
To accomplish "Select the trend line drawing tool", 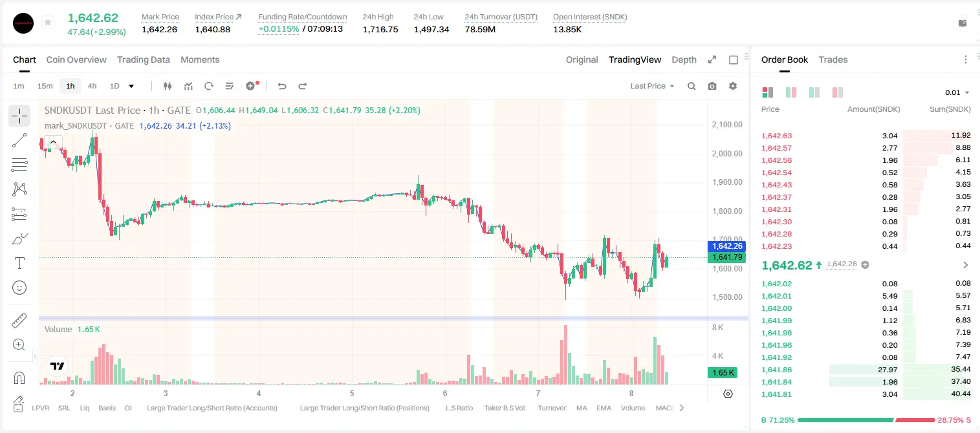I will [x=19, y=140].
